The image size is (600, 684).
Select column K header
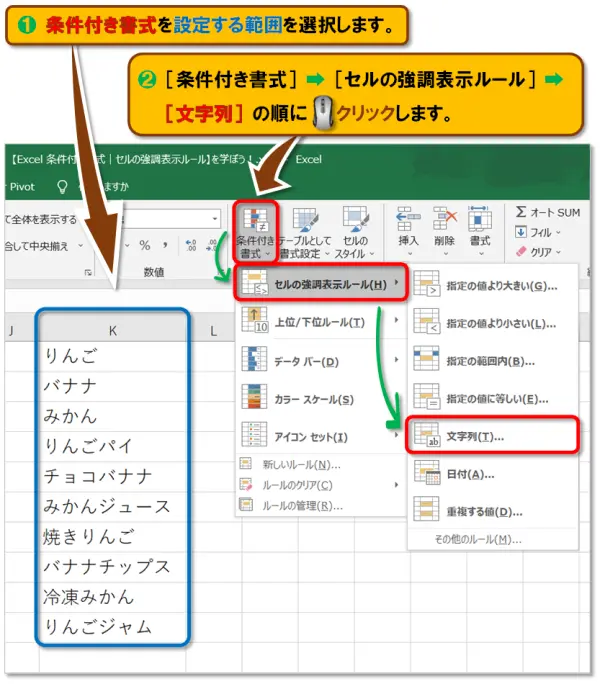[x=113, y=330]
